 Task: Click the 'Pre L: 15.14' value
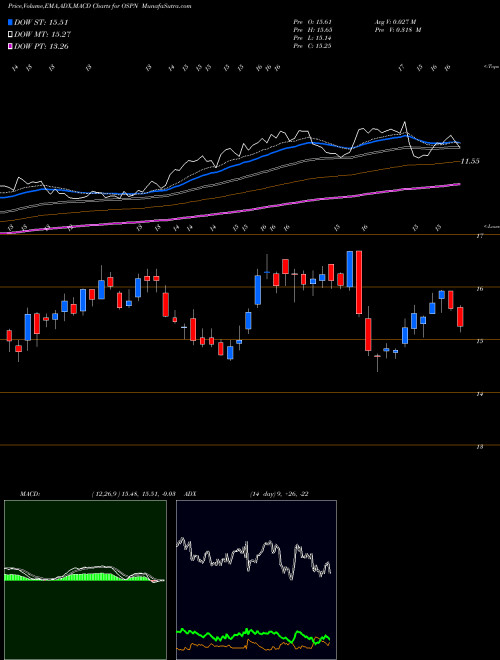click(312, 38)
